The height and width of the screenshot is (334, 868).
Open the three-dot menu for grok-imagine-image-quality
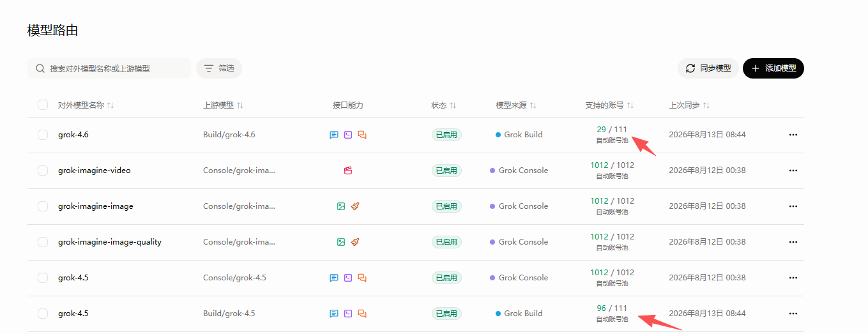(793, 242)
